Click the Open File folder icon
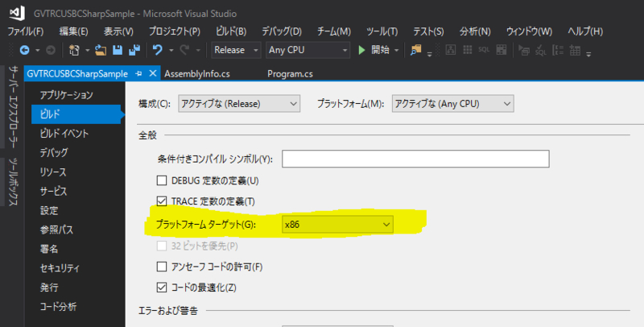The height and width of the screenshot is (327, 644). 101,50
